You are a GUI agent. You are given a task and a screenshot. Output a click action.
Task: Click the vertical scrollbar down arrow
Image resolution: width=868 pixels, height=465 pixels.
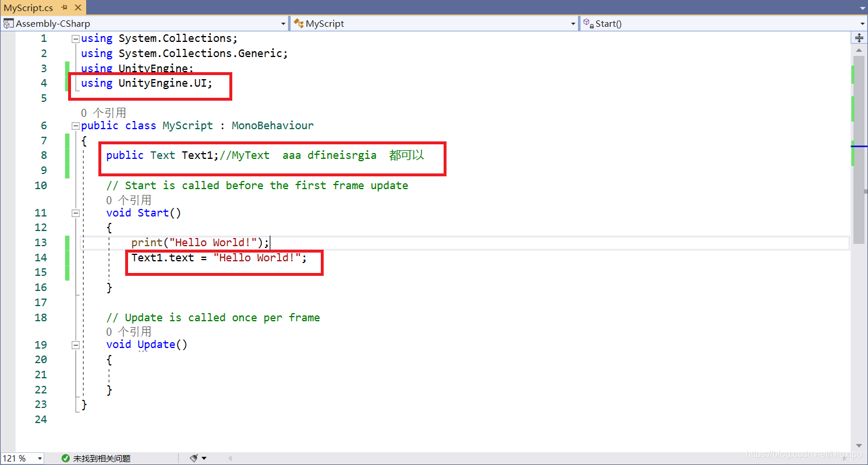click(x=859, y=447)
